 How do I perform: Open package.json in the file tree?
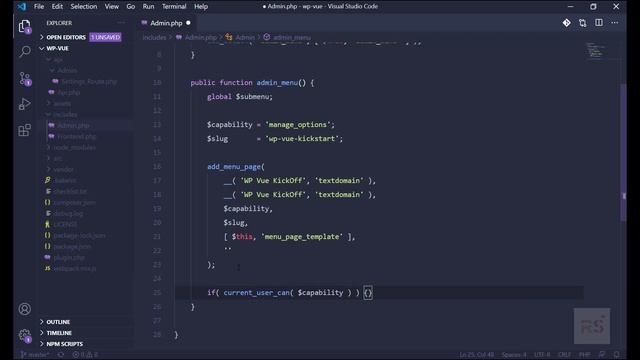[72, 247]
